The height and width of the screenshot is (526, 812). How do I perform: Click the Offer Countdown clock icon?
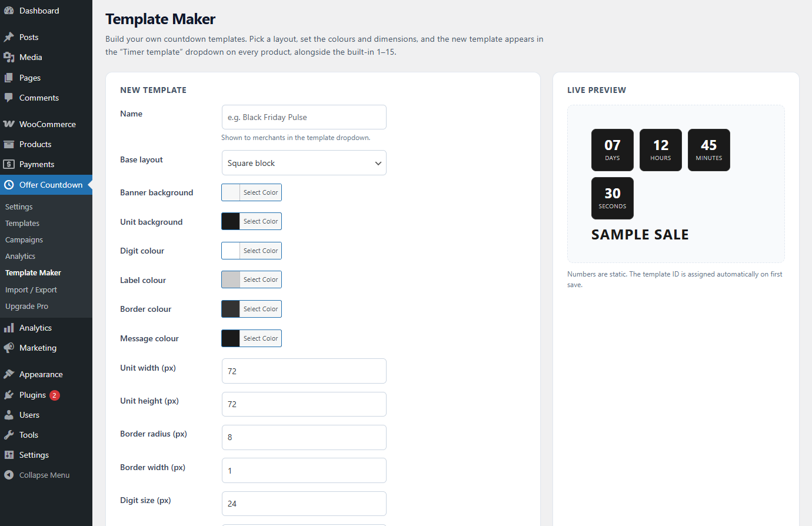tap(9, 185)
